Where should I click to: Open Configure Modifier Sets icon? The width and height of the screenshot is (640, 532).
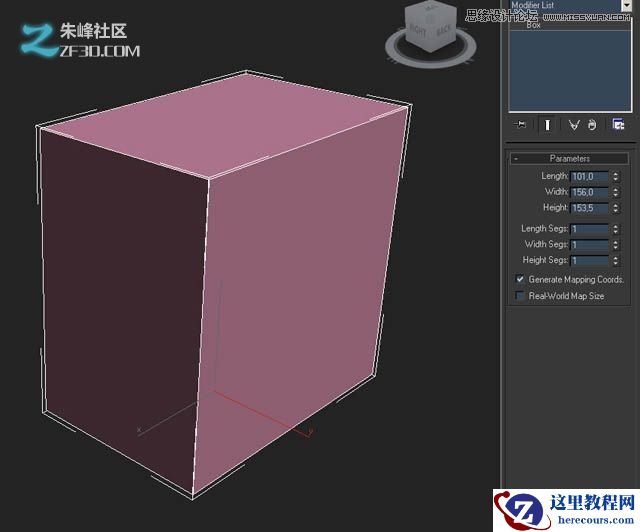coord(618,125)
